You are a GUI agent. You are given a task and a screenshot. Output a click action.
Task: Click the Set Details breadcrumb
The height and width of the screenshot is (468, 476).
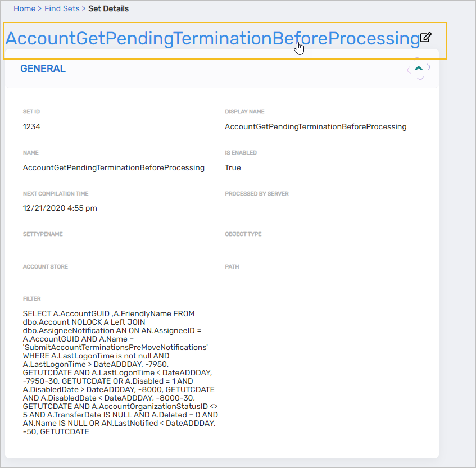[108, 8]
